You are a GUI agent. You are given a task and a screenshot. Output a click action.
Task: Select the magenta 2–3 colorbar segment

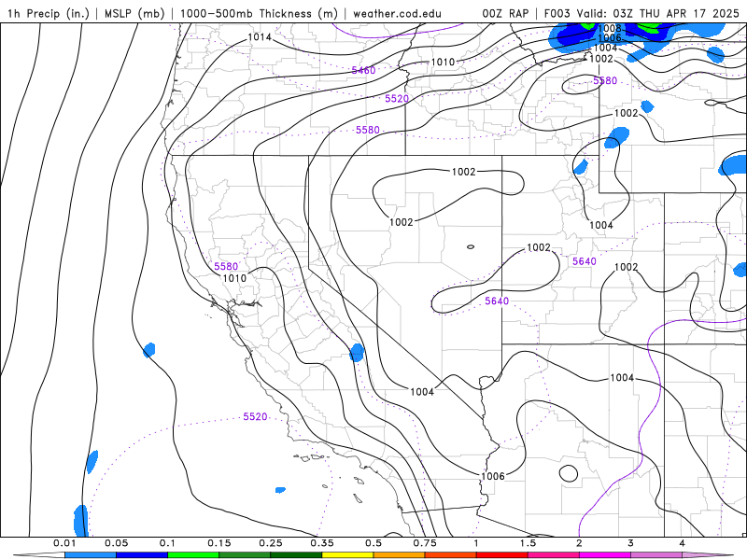point(605,555)
